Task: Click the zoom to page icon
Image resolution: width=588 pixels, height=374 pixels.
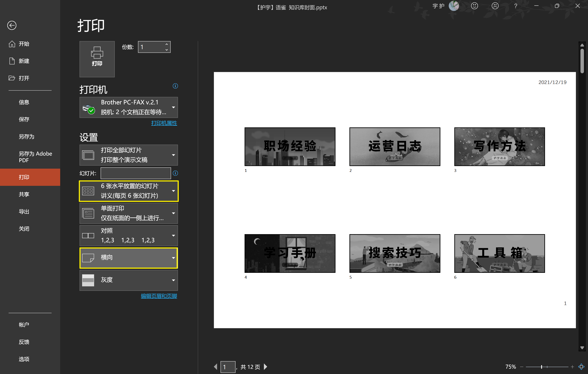Action: pyautogui.click(x=581, y=366)
